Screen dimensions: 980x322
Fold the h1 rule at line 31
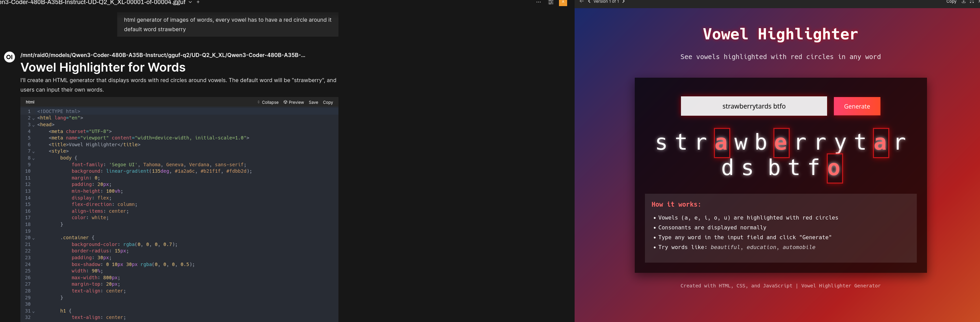34,311
